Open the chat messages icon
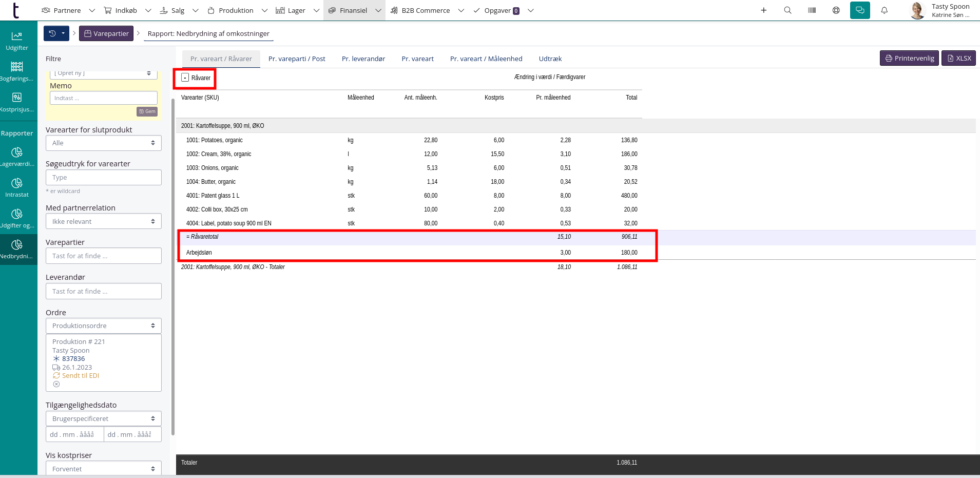This screenshot has height=478, width=980. click(860, 10)
